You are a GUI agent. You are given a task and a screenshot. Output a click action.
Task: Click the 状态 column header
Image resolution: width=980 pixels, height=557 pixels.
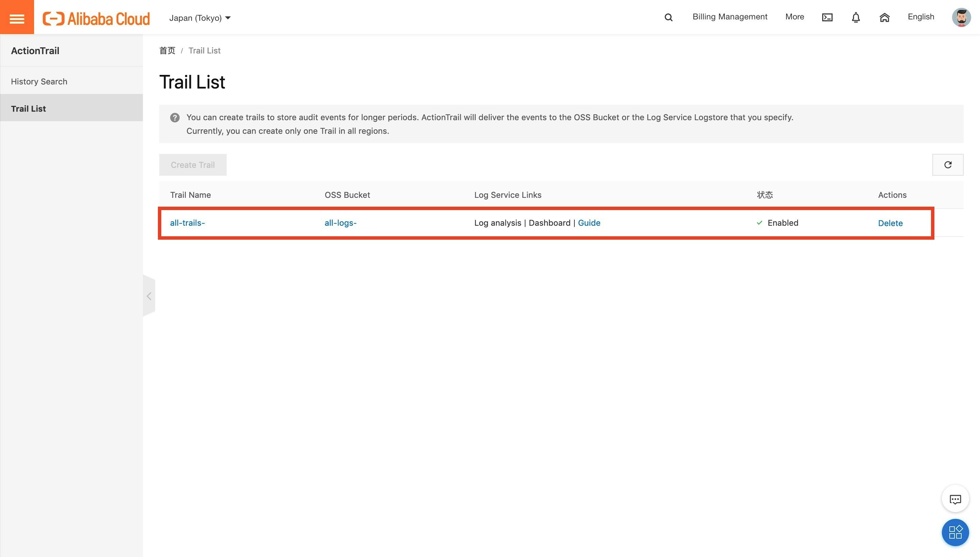[765, 195]
